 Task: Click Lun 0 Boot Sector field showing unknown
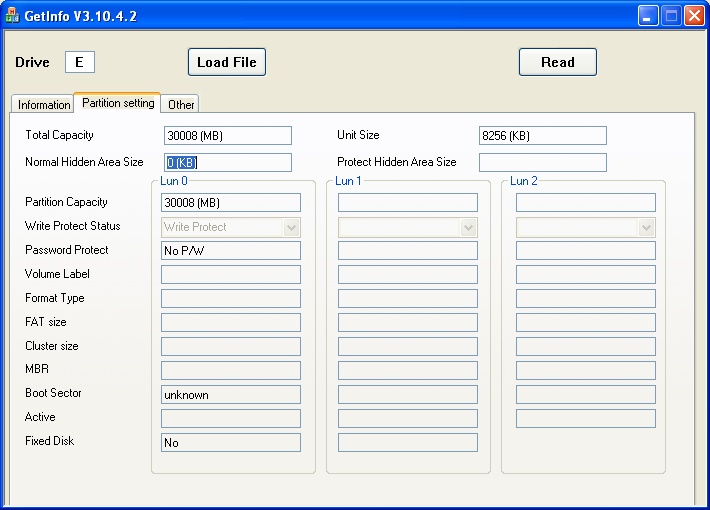[231, 395]
